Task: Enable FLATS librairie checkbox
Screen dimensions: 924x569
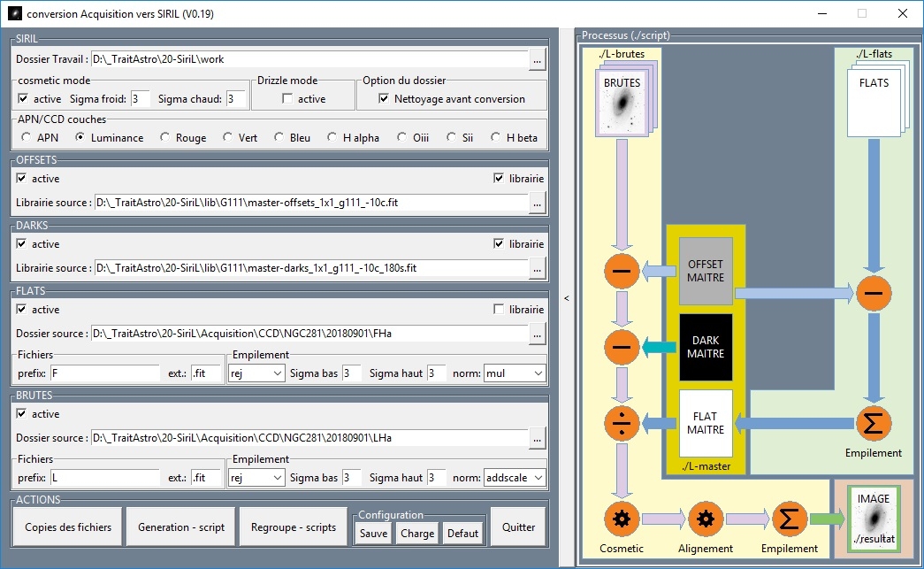Action: 499,309
